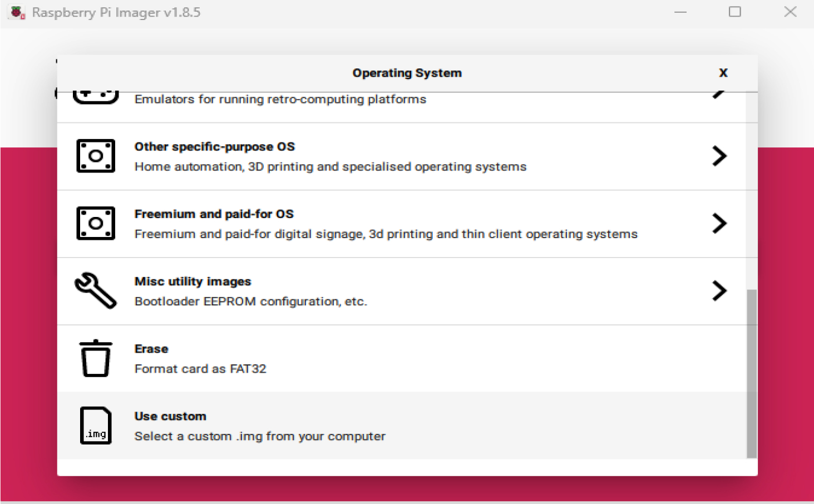Open the Misc utility images entry
Image resolution: width=814 pixels, height=504 pixels.
point(402,291)
